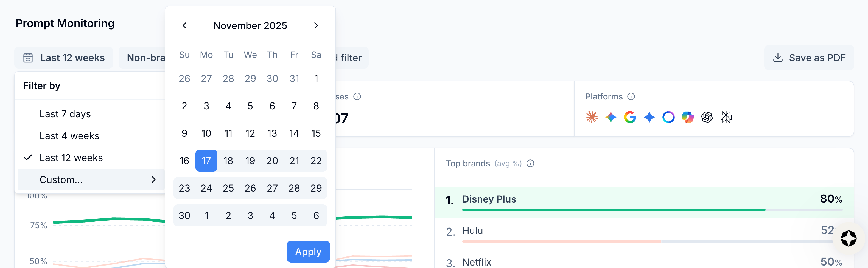
Task: Pick October 26 in the calendar
Action: pyautogui.click(x=184, y=79)
